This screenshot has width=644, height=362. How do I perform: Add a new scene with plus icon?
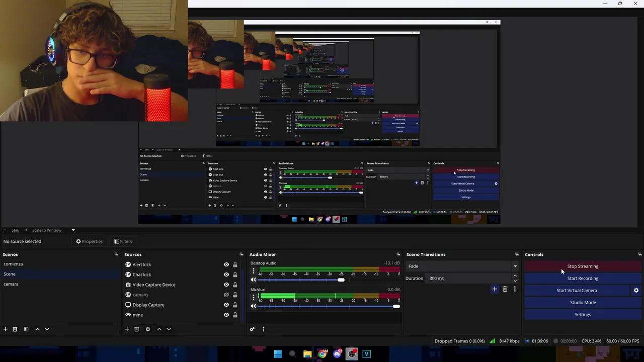(x=6, y=329)
